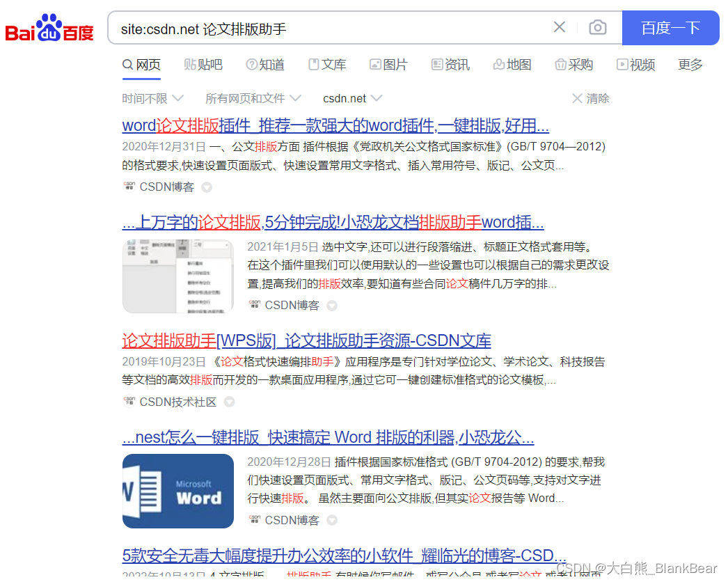
Task: Click the 百度一下 search button
Action: click(670, 28)
